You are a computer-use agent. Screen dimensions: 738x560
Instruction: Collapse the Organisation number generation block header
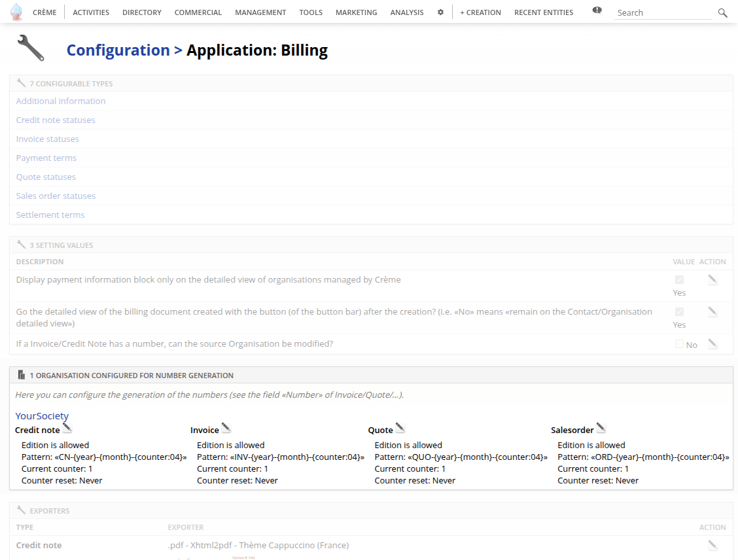pos(371,375)
